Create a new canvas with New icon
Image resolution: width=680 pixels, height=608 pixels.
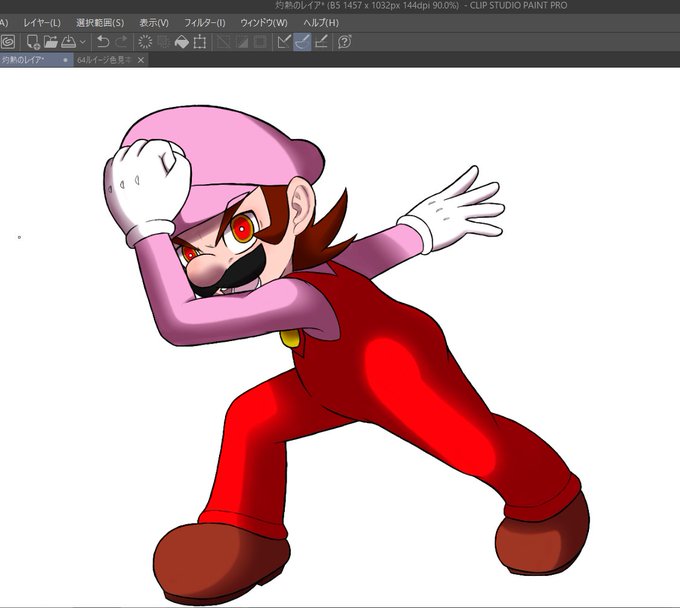click(33, 42)
